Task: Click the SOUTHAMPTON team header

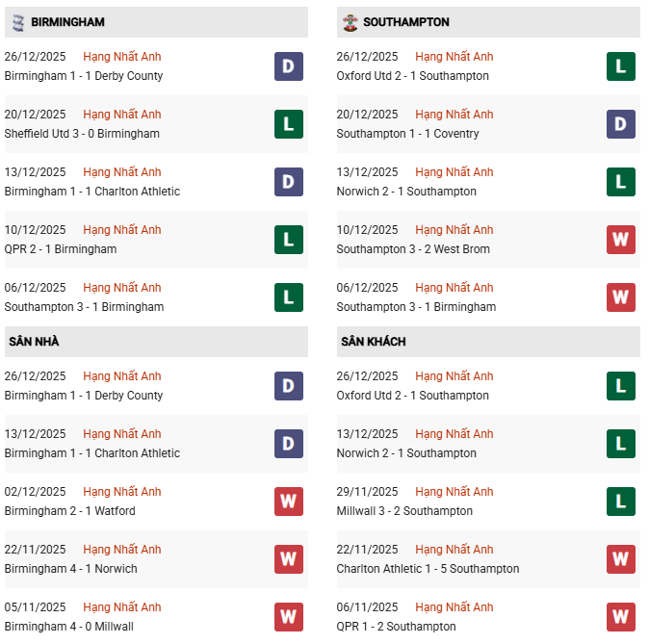Action: pos(406,22)
